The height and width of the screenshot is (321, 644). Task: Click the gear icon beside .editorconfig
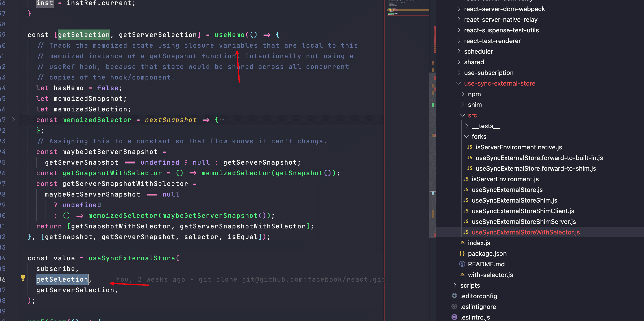[x=454, y=296]
